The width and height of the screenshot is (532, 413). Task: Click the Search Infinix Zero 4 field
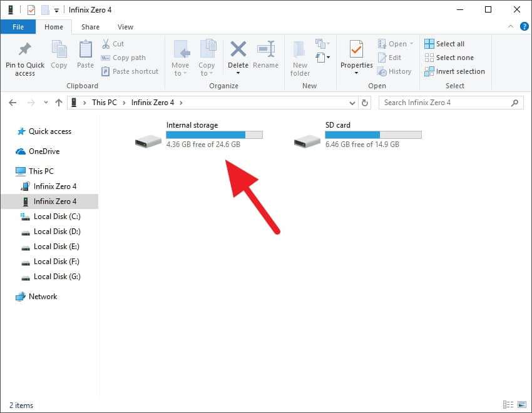(451, 103)
